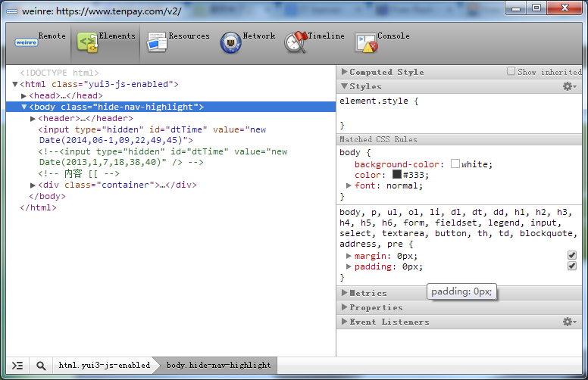Open the Remote panel icon
Screen dimensions: 588x380
27,42
